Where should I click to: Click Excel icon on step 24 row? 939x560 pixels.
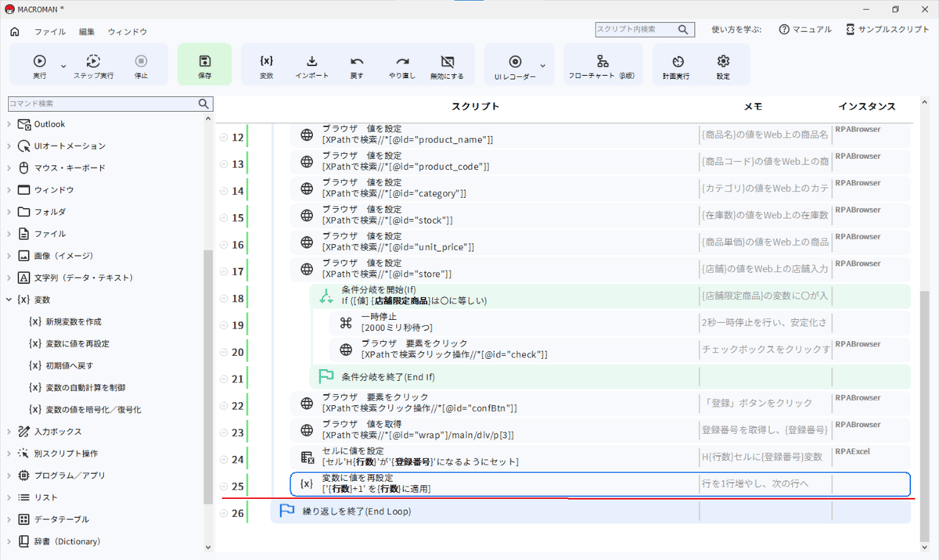click(x=307, y=458)
